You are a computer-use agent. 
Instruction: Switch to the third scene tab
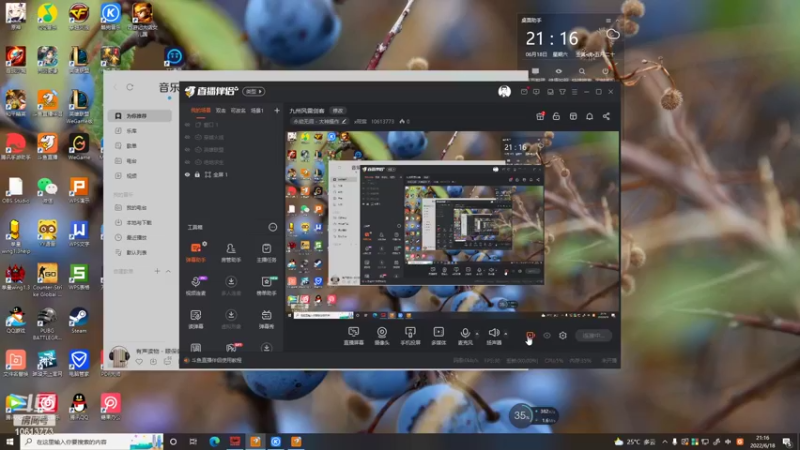click(x=238, y=110)
